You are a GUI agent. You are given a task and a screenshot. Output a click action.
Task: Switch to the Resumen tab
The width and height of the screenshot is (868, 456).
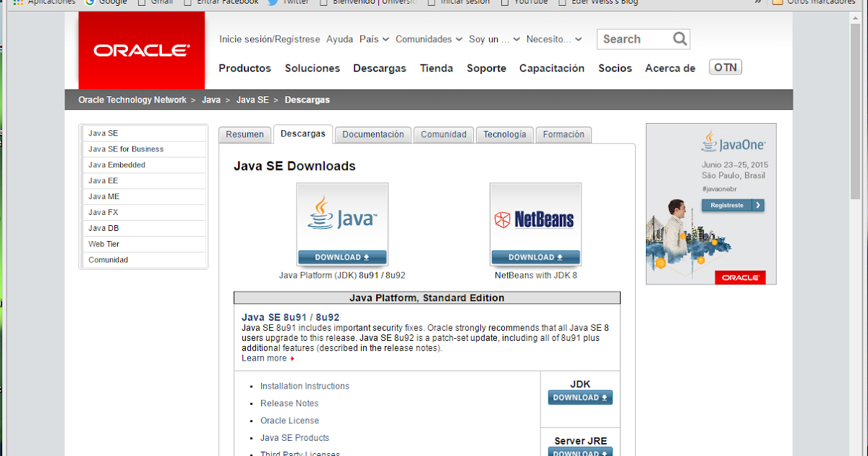[244, 135]
